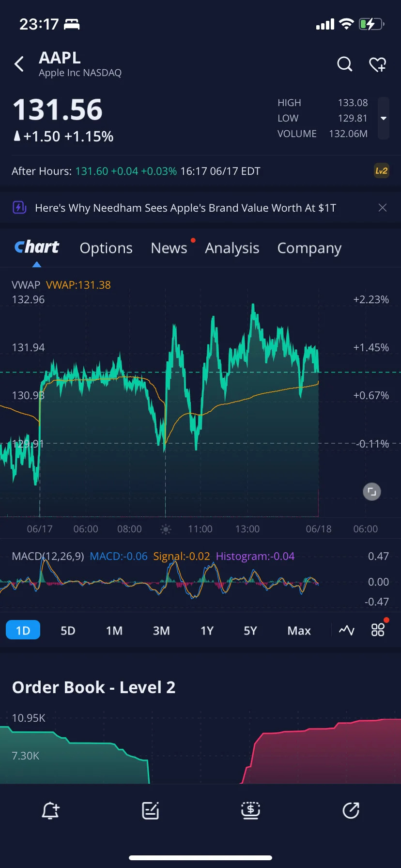Open the Analysis tab
The image size is (401, 868).
coord(232,248)
